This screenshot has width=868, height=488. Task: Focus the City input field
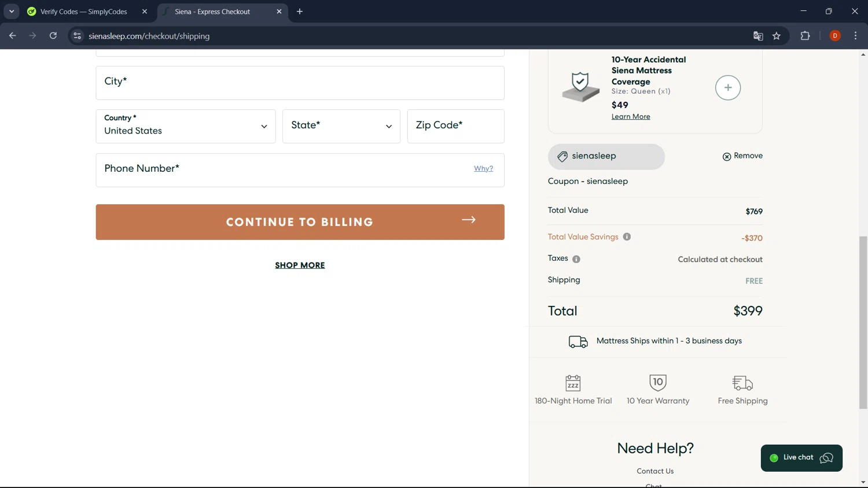tap(300, 83)
